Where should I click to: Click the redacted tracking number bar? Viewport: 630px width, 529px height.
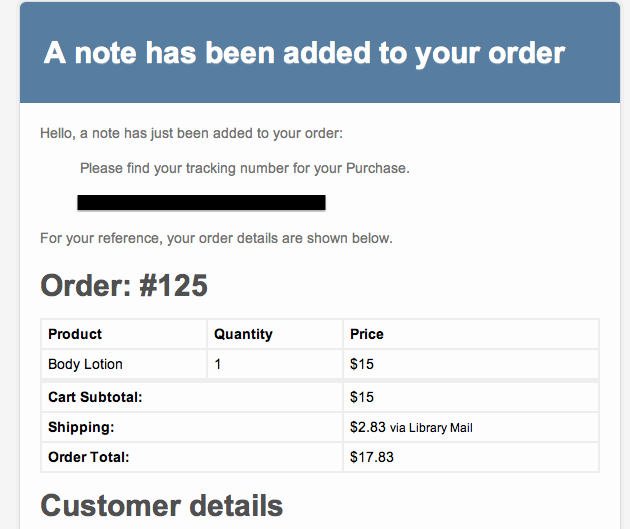point(201,202)
